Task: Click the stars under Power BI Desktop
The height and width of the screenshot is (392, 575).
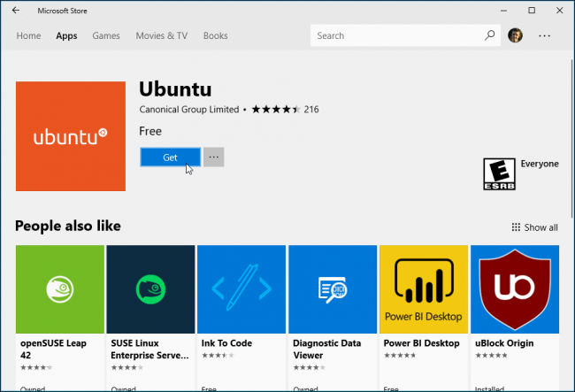Action: point(400,355)
